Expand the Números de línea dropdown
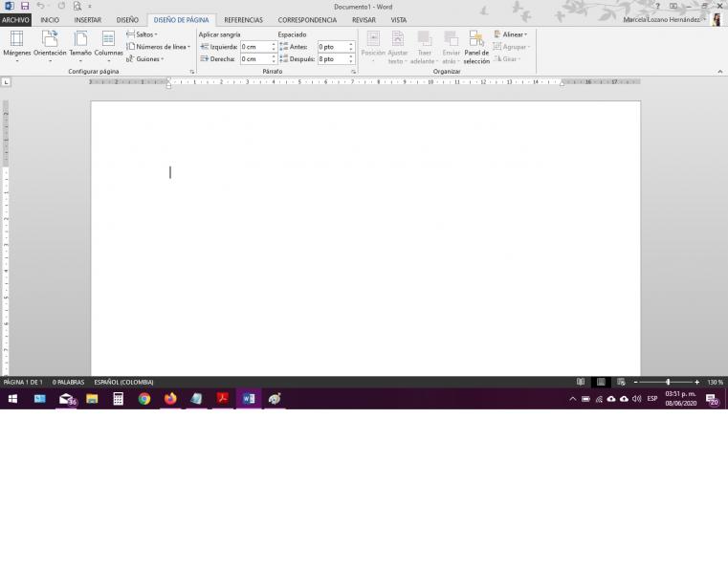The width and height of the screenshot is (728, 574). point(159,46)
